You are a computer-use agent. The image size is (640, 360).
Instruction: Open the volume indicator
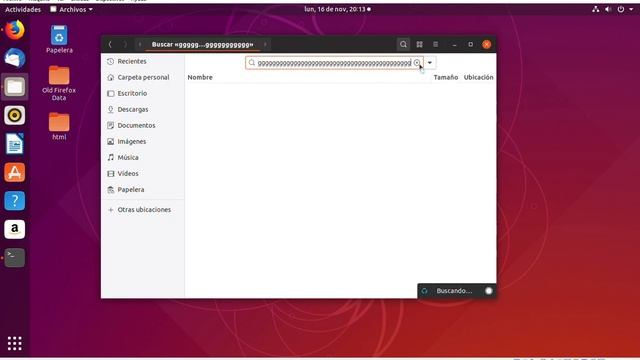point(608,9)
